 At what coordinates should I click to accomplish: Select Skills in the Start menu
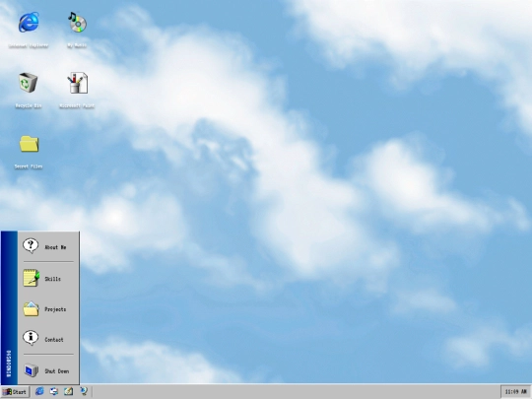click(48, 278)
